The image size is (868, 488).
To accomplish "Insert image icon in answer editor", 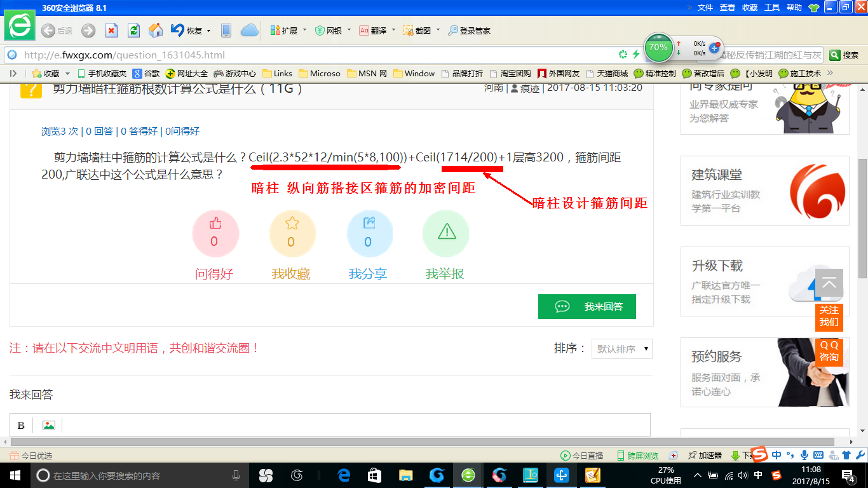I will (x=49, y=425).
